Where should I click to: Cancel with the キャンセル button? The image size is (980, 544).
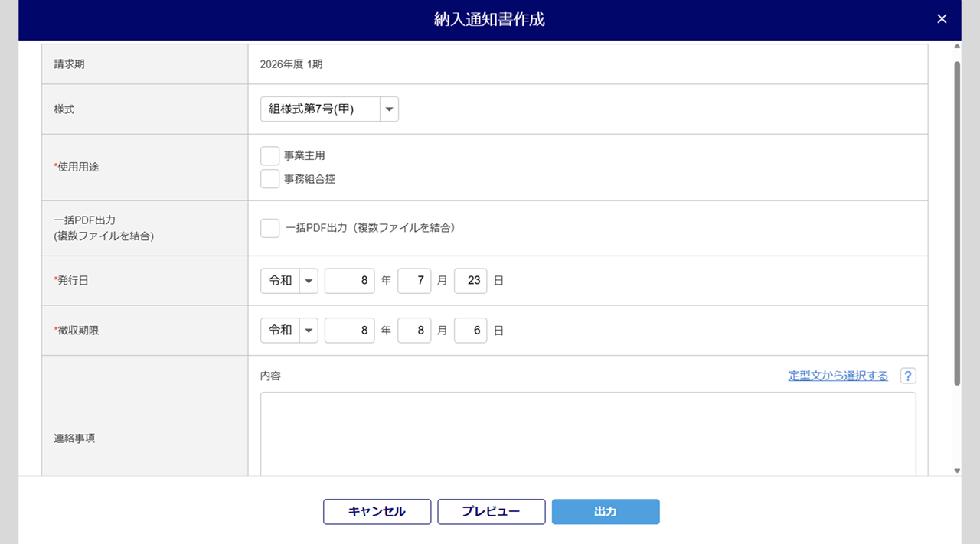tap(377, 512)
